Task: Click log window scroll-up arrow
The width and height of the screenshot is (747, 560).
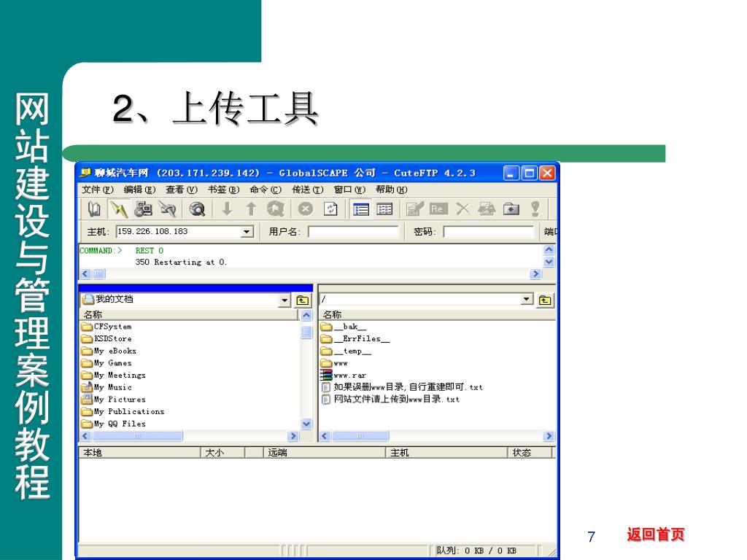Action: tap(549, 249)
